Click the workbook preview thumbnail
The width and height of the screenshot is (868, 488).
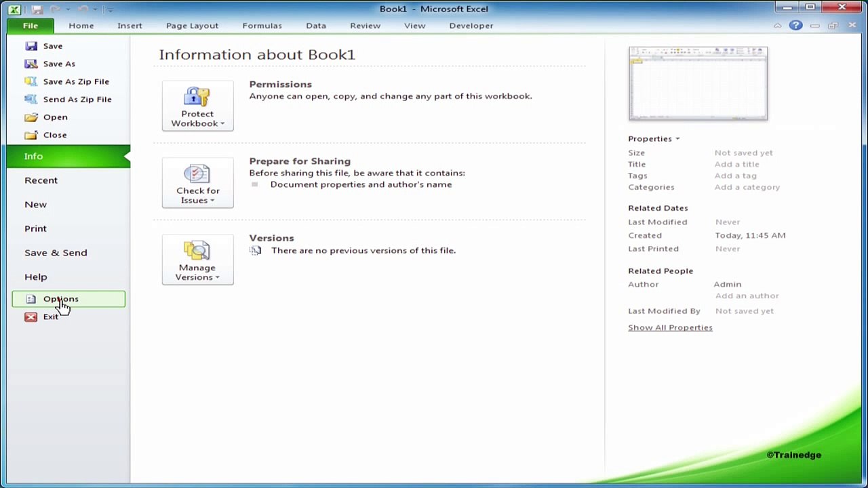click(698, 83)
